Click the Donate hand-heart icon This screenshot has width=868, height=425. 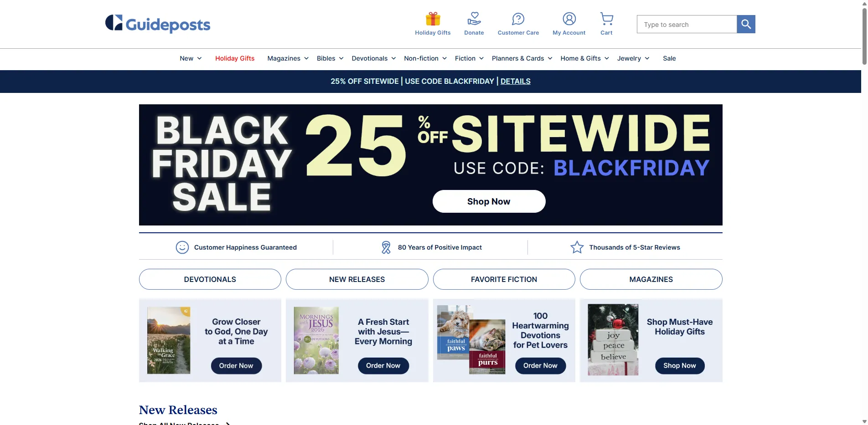coord(474,19)
